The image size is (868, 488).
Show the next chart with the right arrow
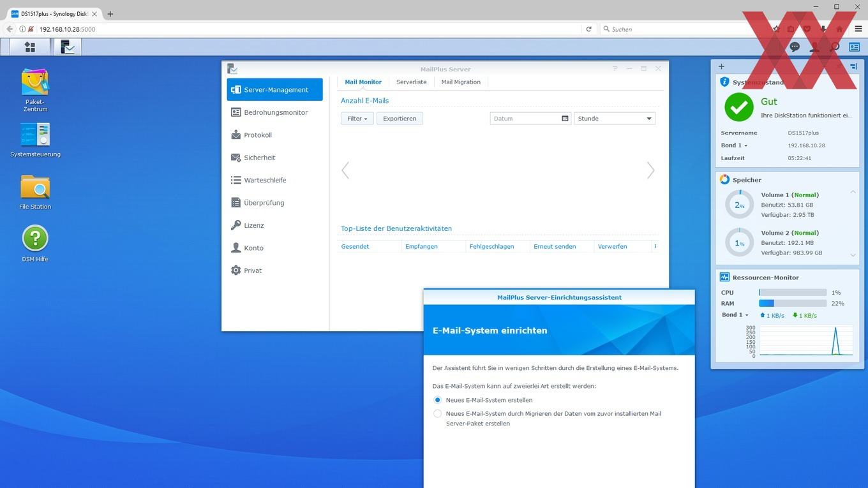(x=650, y=170)
